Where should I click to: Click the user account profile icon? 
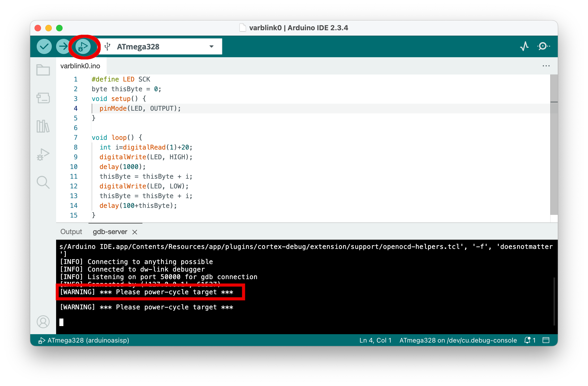pos(43,322)
